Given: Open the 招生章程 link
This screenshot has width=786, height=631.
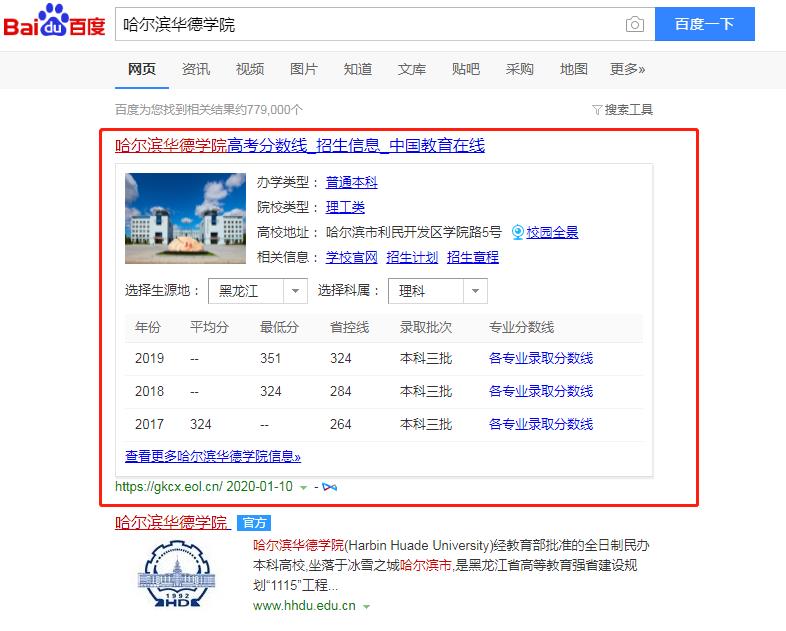Looking at the screenshot, I should click(x=473, y=257).
